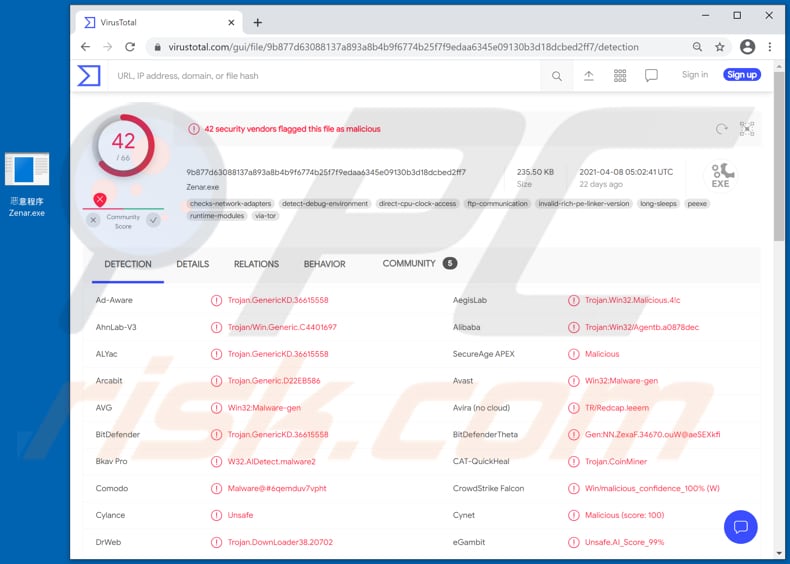
Task: Open the BEHAVIOR tab
Action: point(324,264)
